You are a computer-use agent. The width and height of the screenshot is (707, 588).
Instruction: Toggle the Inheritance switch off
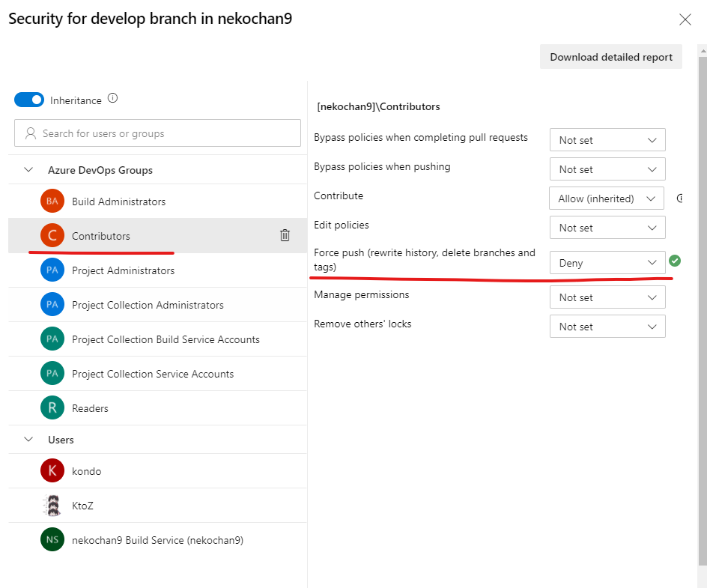(x=29, y=100)
